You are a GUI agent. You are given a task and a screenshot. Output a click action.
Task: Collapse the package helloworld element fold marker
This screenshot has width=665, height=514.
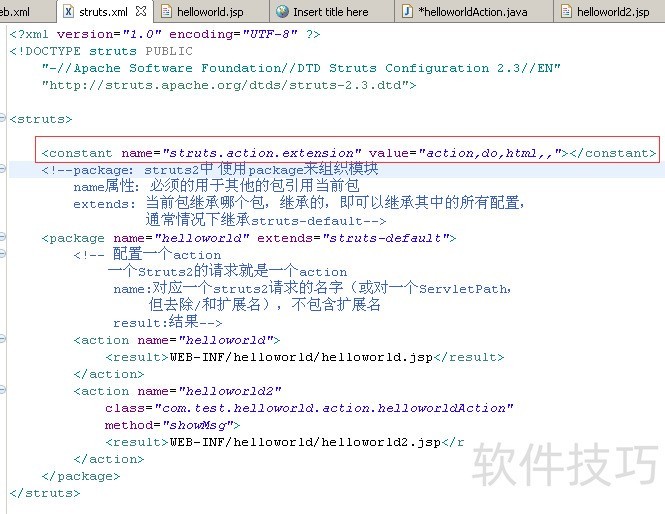click(x=4, y=238)
